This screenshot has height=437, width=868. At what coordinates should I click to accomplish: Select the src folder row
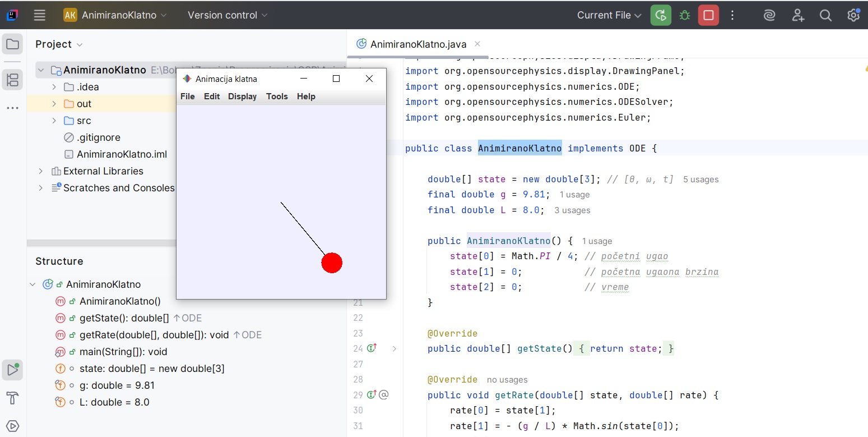(x=101, y=121)
